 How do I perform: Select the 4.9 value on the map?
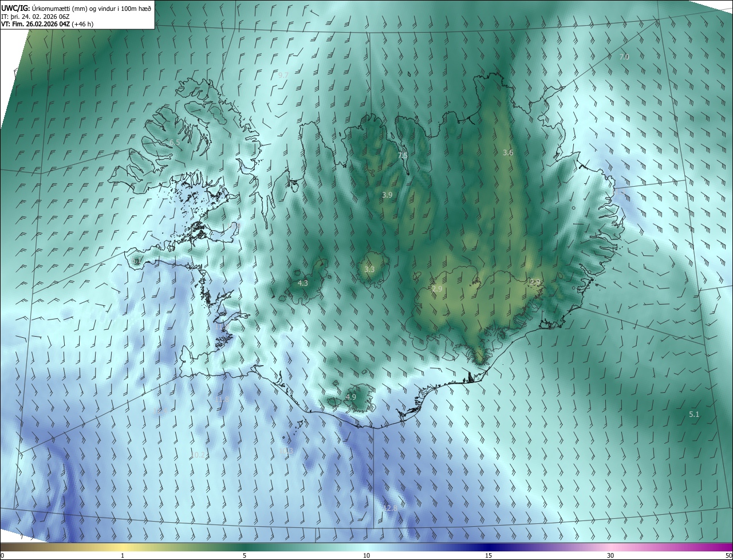(x=351, y=397)
